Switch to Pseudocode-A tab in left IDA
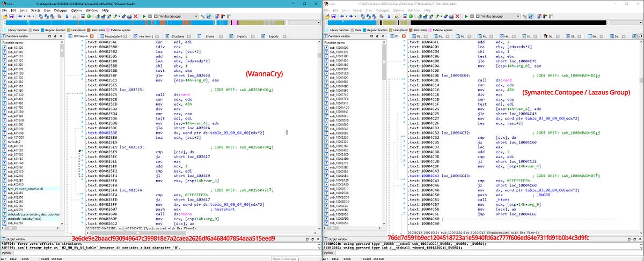 click(x=113, y=36)
